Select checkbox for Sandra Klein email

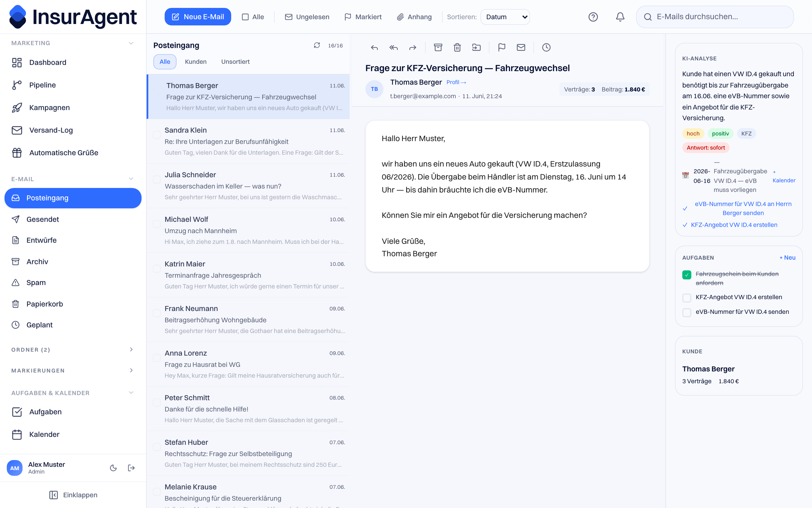[157, 135]
